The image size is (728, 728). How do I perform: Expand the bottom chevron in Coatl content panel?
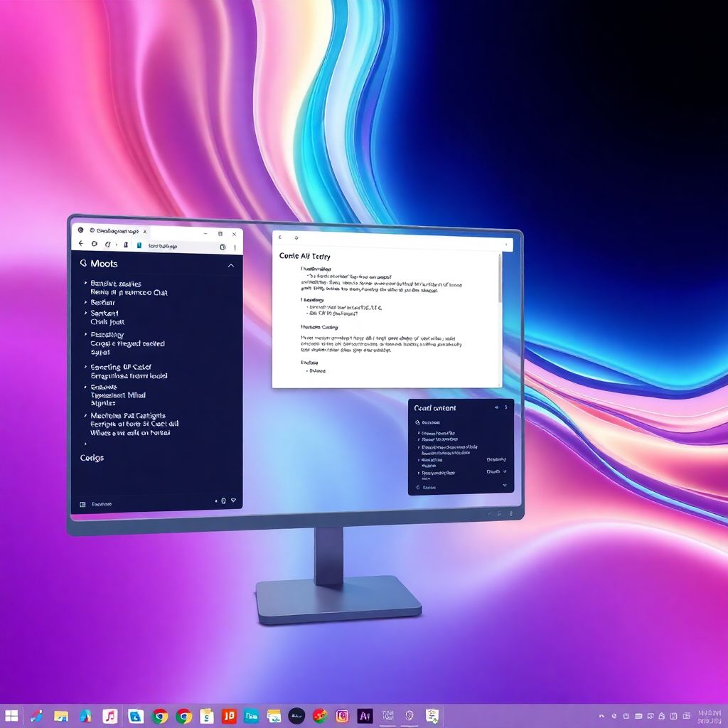pos(505,486)
